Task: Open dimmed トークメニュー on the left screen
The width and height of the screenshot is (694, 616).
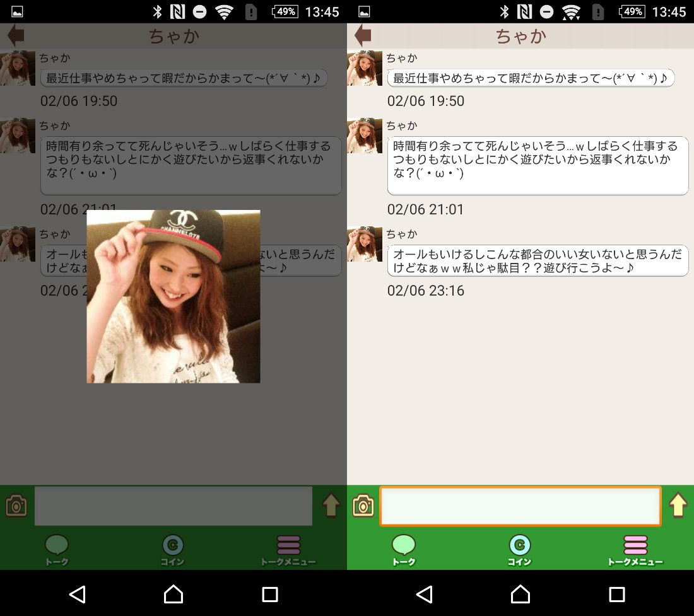Action: [x=288, y=550]
